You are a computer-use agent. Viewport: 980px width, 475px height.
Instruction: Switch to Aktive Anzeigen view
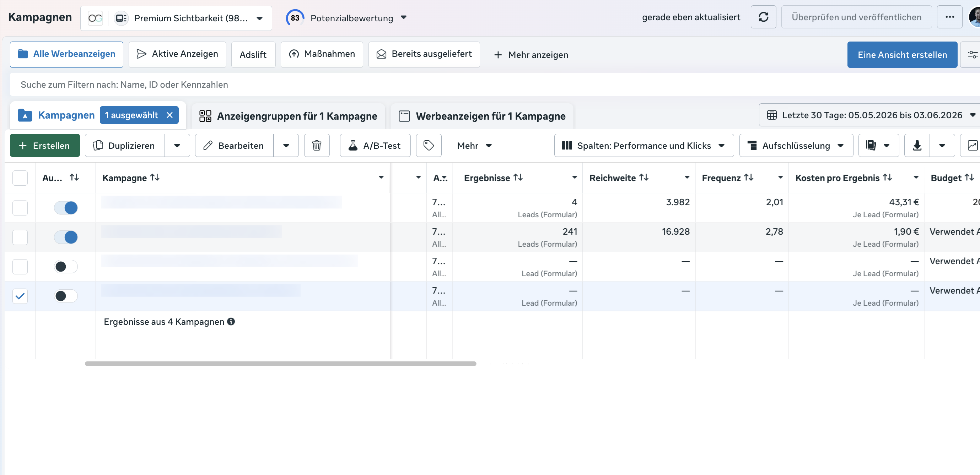(x=177, y=54)
